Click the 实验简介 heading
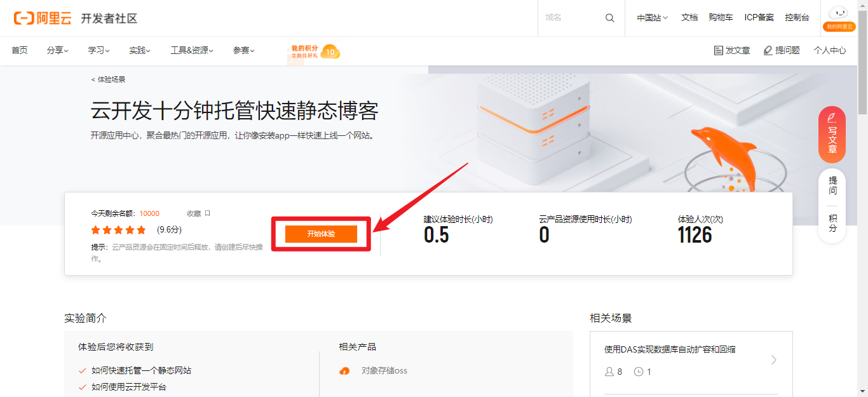The height and width of the screenshot is (397, 868). click(85, 318)
